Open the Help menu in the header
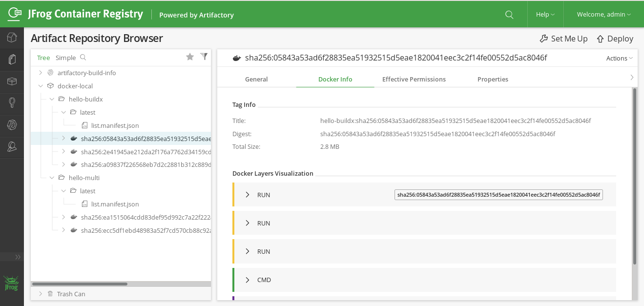 [545, 14]
